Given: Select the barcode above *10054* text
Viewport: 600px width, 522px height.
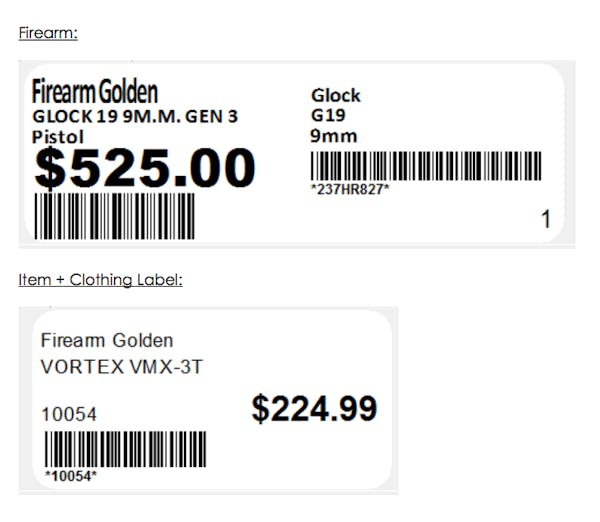Looking at the screenshot, I should pyautogui.click(x=126, y=449).
